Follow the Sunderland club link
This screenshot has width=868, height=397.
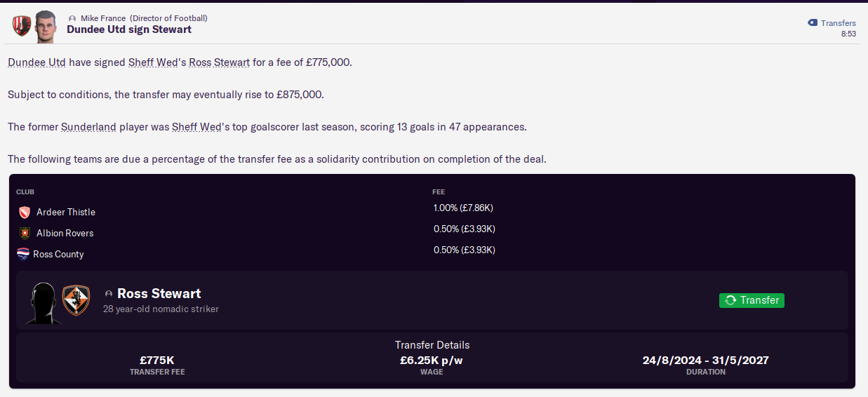point(88,127)
